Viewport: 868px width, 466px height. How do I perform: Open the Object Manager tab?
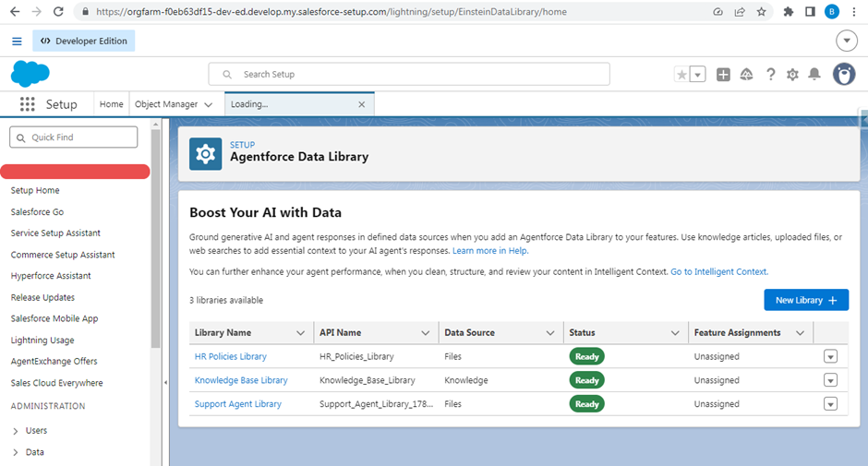pos(166,104)
